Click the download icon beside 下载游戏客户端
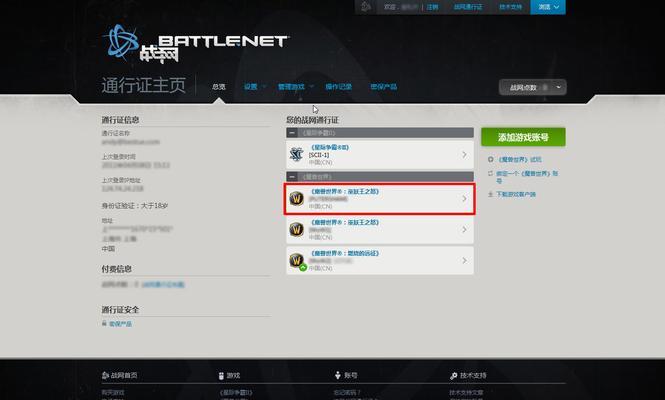This screenshot has width=665, height=400. [x=490, y=194]
